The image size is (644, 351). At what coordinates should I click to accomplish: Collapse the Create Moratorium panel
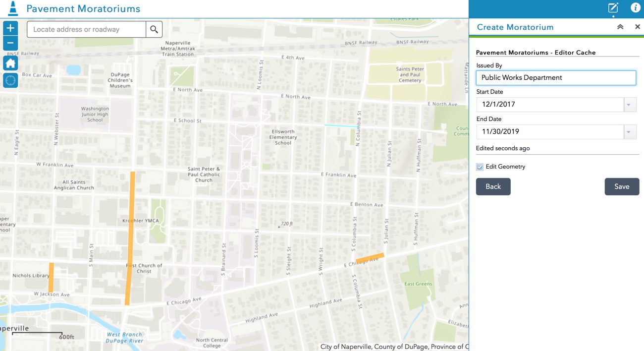pos(620,27)
